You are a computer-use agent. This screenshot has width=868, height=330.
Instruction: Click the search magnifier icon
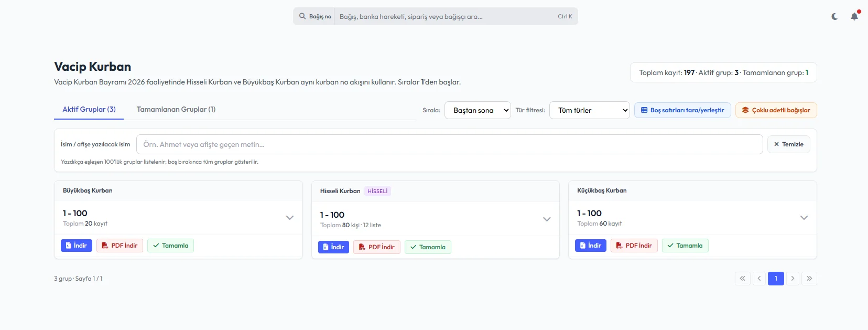pos(302,16)
